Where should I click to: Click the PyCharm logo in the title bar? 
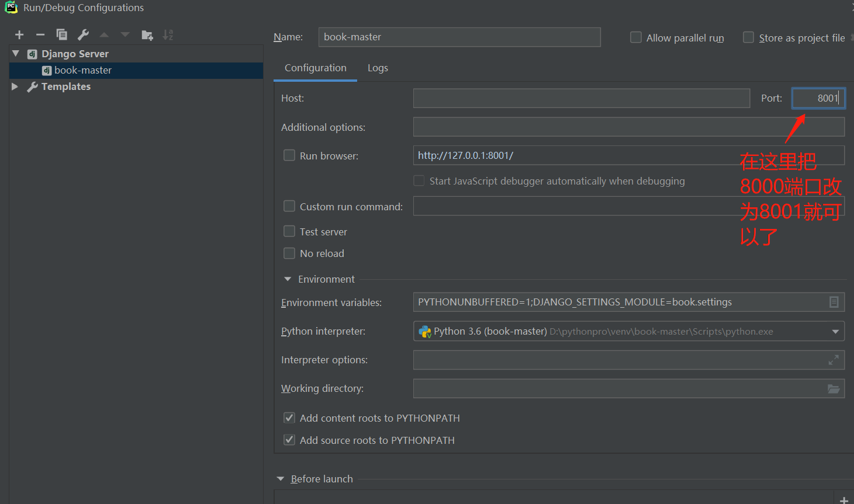[11, 8]
